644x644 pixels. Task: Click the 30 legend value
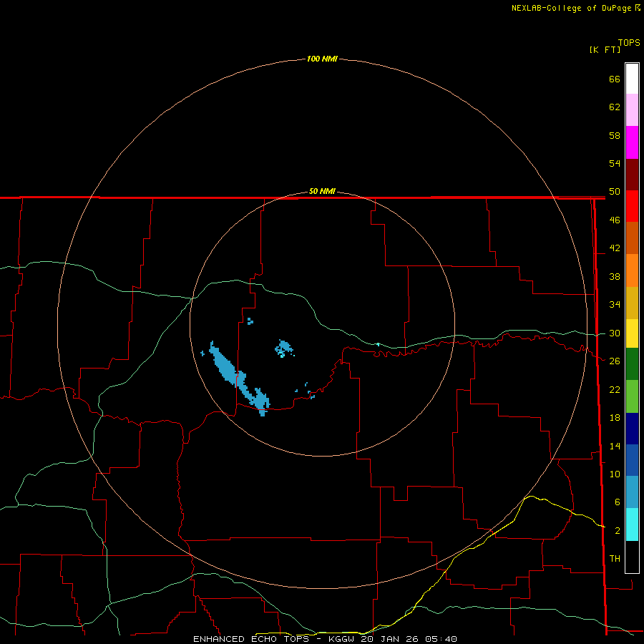(615, 333)
